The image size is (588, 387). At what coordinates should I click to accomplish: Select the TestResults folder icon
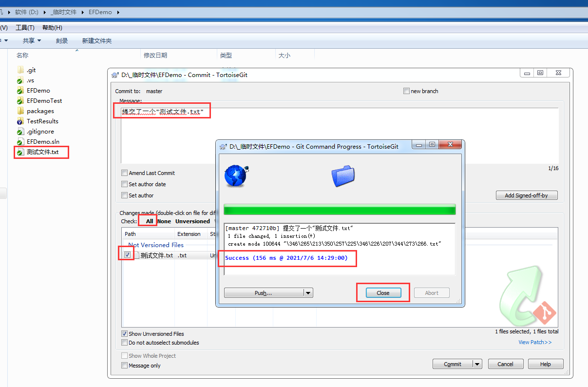pyautogui.click(x=20, y=121)
